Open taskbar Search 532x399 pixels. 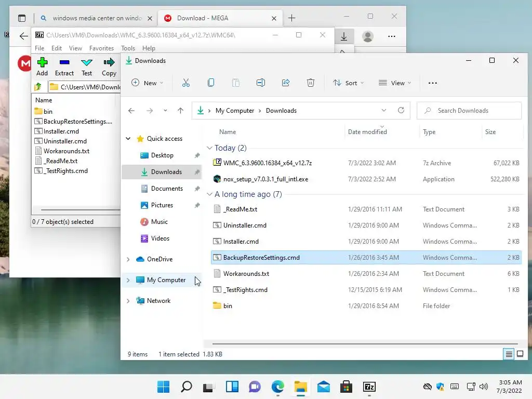pyautogui.click(x=187, y=387)
